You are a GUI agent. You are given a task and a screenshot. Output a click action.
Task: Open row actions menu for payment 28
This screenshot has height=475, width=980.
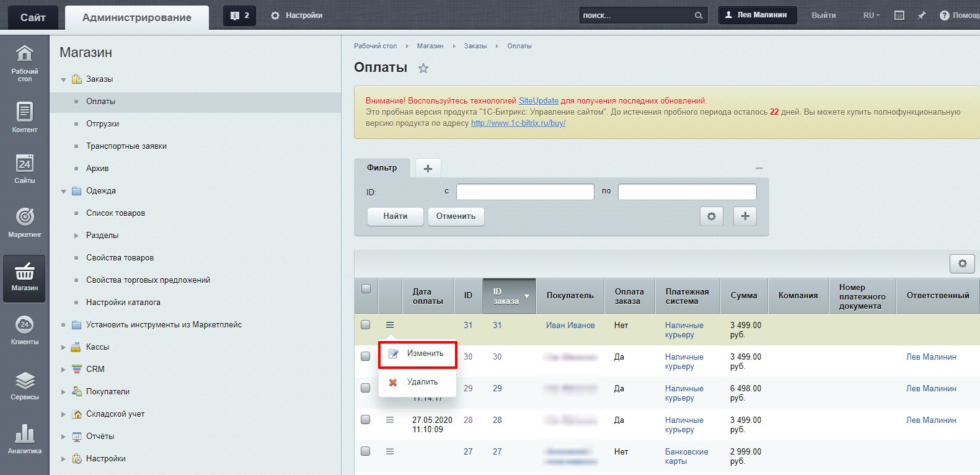tap(390, 420)
